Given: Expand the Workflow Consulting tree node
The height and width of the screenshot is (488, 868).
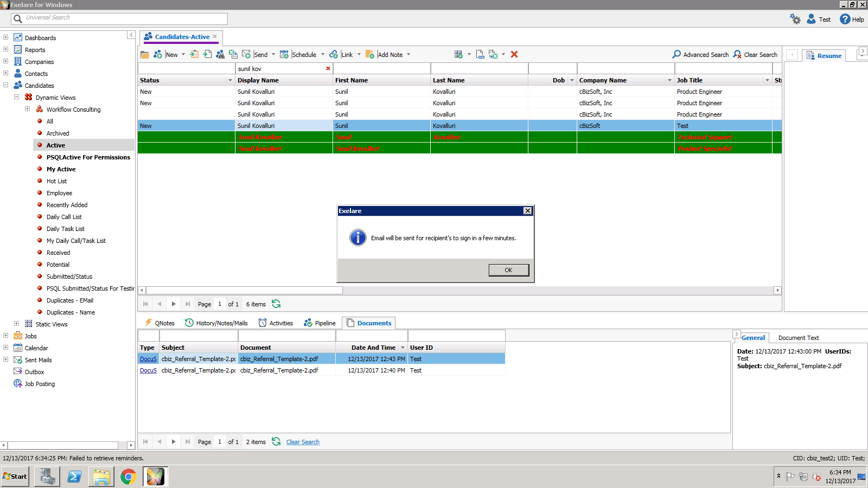Looking at the screenshot, I should click(27, 109).
